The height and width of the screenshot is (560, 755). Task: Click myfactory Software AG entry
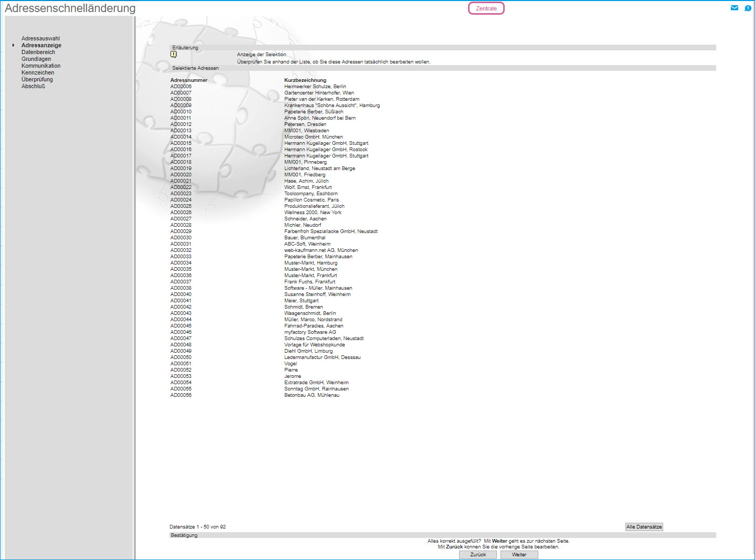310,332
